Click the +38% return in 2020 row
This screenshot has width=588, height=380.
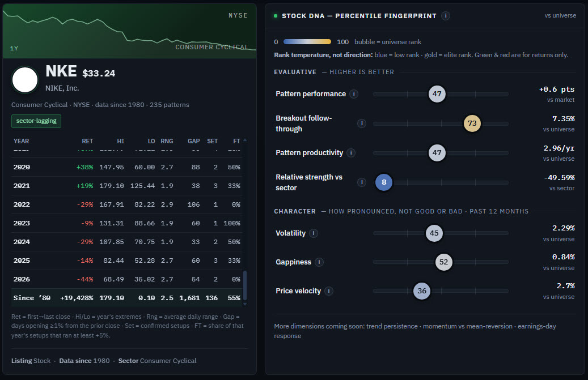pos(84,168)
